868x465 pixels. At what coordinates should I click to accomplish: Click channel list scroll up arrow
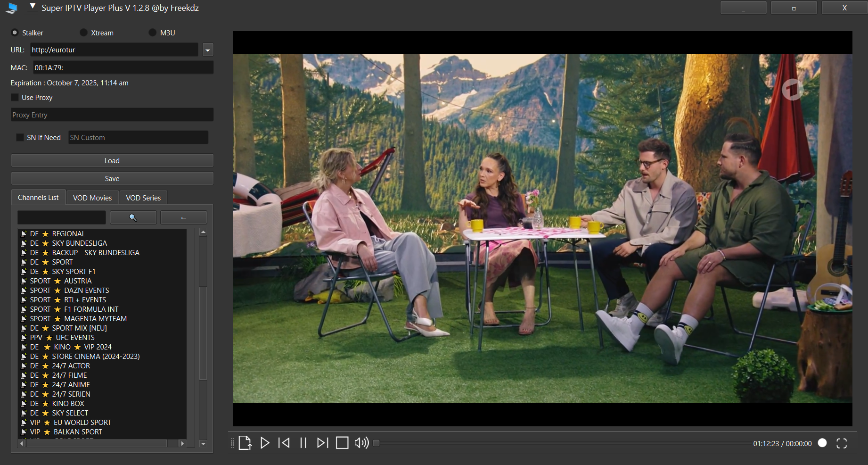point(203,232)
